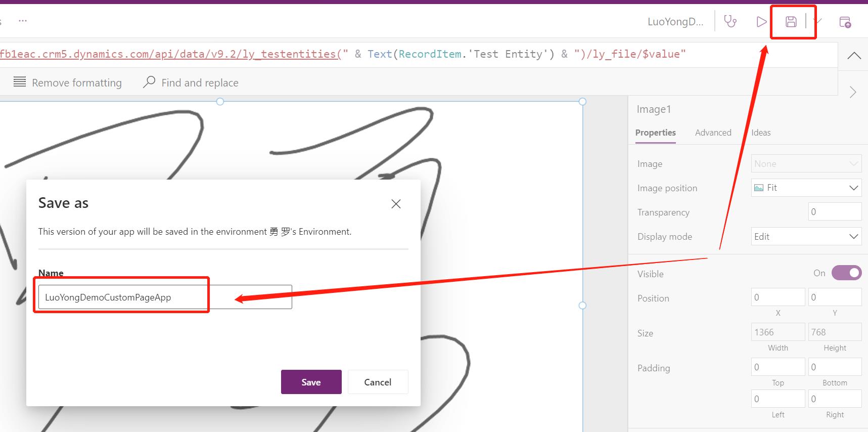The width and height of the screenshot is (868, 432).
Task: Click the LuoYongD... app name label
Action: [x=675, y=22]
